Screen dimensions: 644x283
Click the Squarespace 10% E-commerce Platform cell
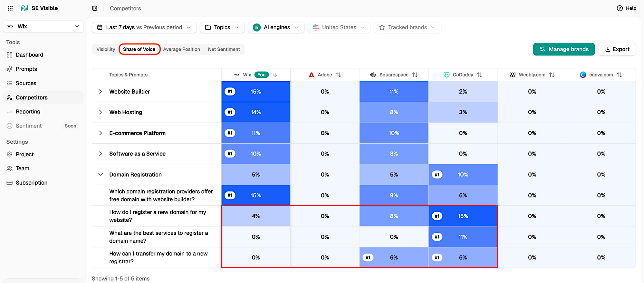point(394,133)
